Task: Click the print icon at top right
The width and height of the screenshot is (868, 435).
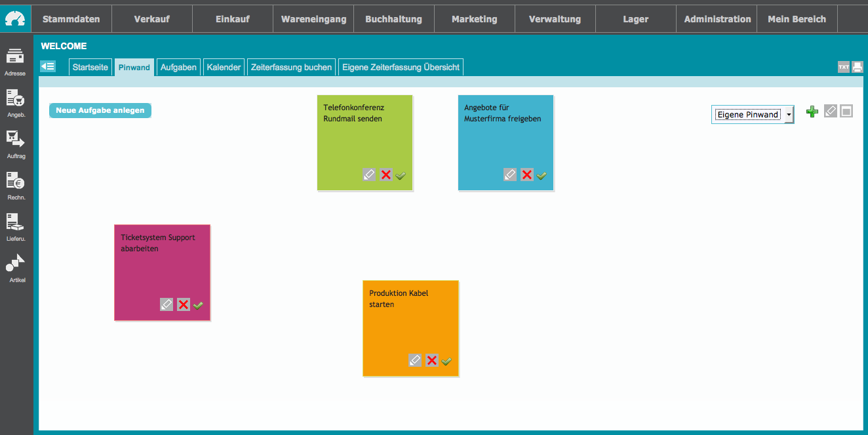Action: (x=857, y=67)
